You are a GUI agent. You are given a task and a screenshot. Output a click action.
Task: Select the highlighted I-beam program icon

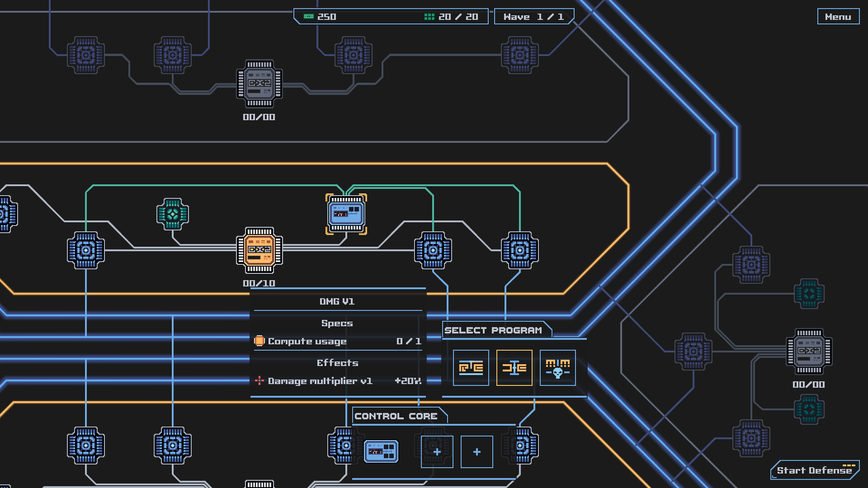click(515, 368)
